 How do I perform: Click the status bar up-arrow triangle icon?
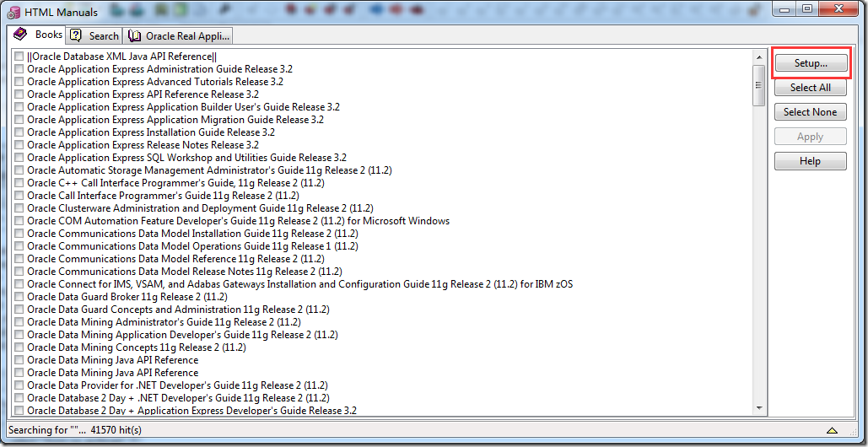[x=832, y=430]
